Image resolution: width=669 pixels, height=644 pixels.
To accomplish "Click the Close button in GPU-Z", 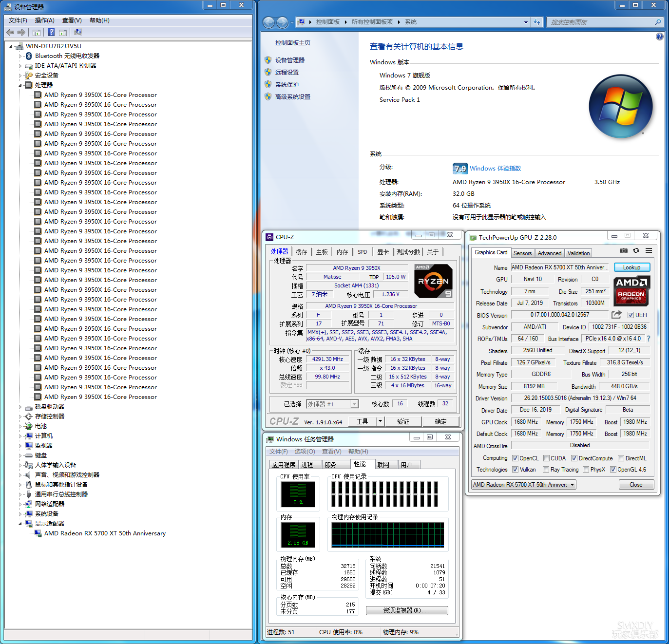I will (x=636, y=485).
